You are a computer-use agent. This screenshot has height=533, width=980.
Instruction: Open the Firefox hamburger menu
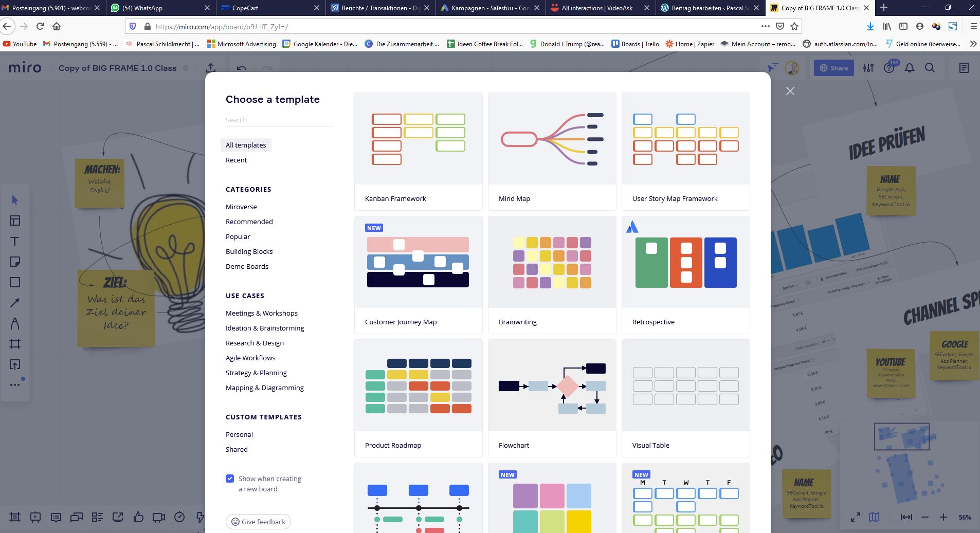[x=973, y=26]
